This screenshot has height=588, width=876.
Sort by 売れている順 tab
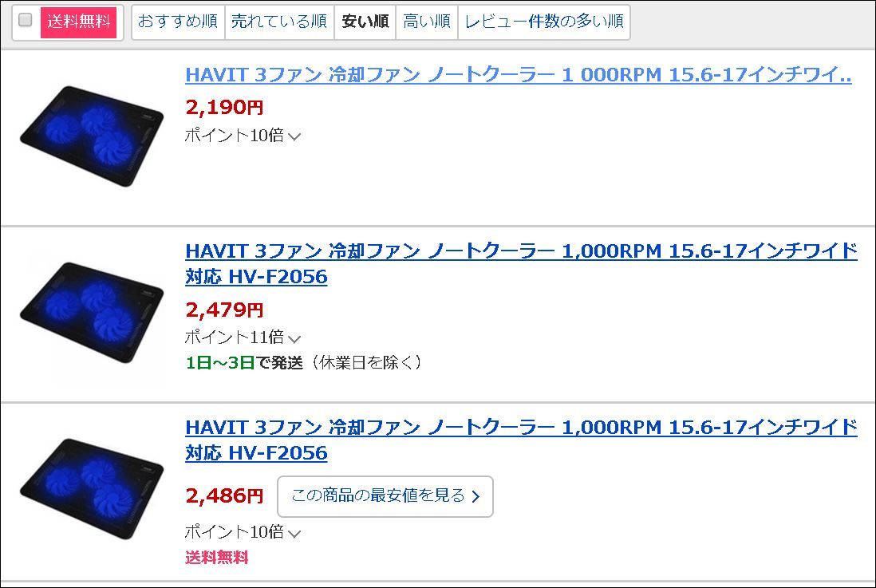click(x=279, y=22)
